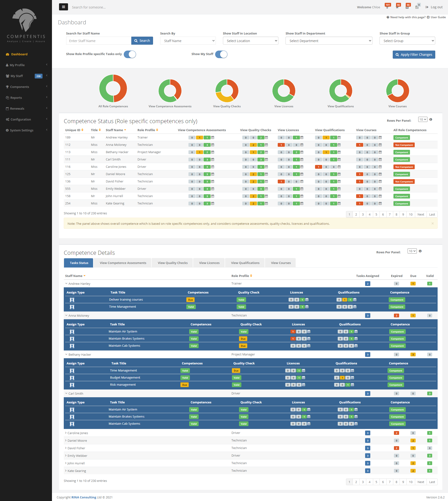This screenshot has width=448, height=501.
Task: Click the Apply Filter Changes button
Action: [414, 55]
